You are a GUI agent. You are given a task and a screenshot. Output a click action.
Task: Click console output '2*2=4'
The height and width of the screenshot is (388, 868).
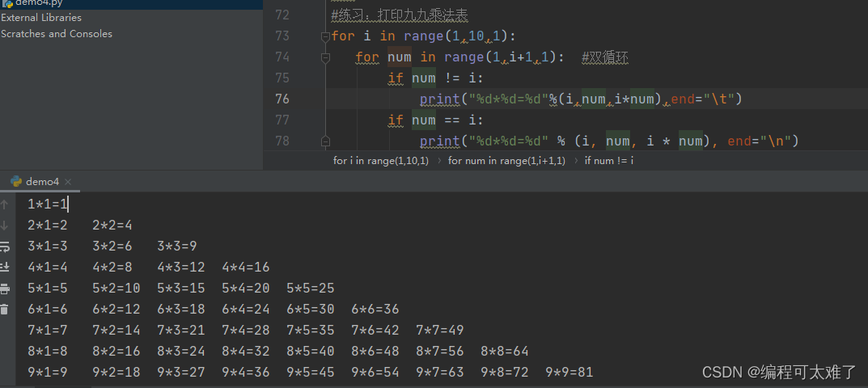(x=112, y=226)
